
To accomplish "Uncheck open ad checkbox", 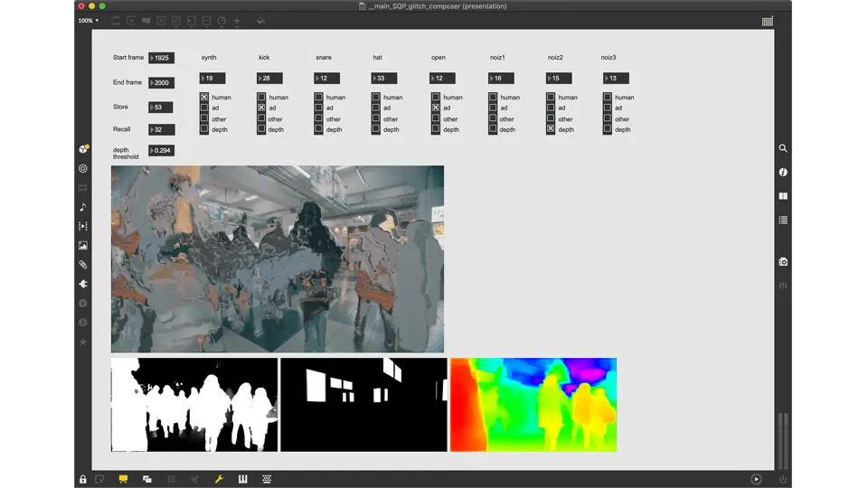I will (436, 108).
